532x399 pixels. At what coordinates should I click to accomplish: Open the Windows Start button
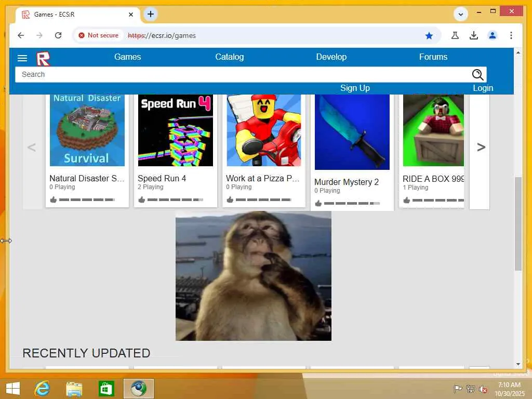[13, 389]
